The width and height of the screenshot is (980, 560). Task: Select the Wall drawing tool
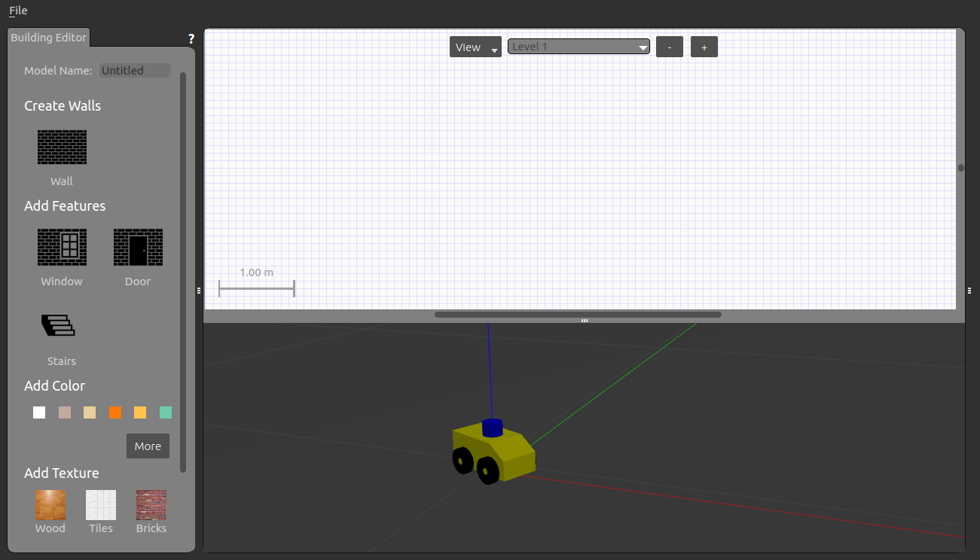(x=62, y=148)
